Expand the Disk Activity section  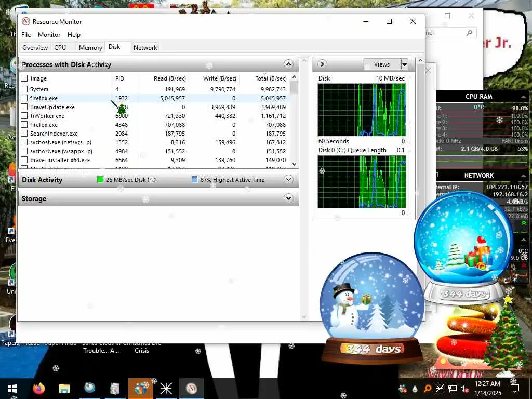288,179
